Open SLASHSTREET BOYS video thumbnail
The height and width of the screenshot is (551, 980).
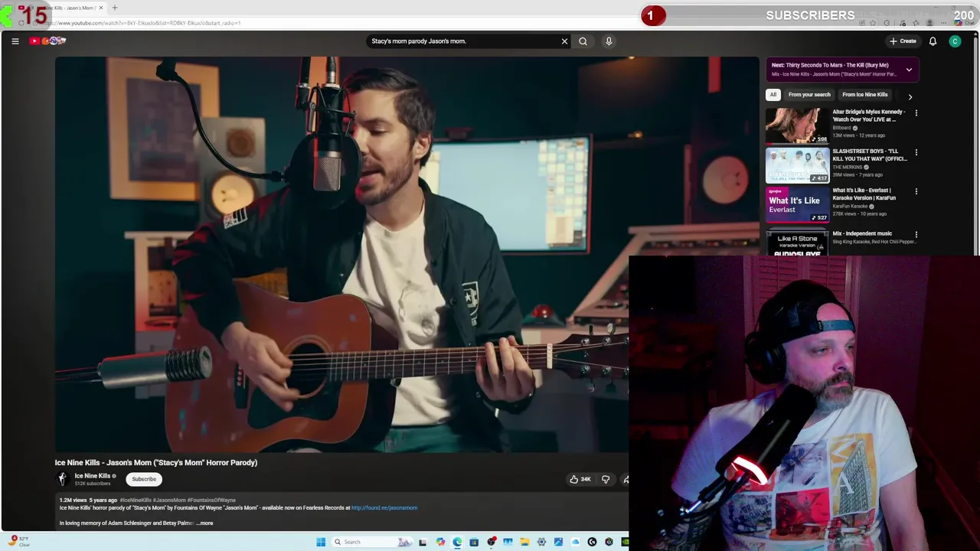pos(797,165)
